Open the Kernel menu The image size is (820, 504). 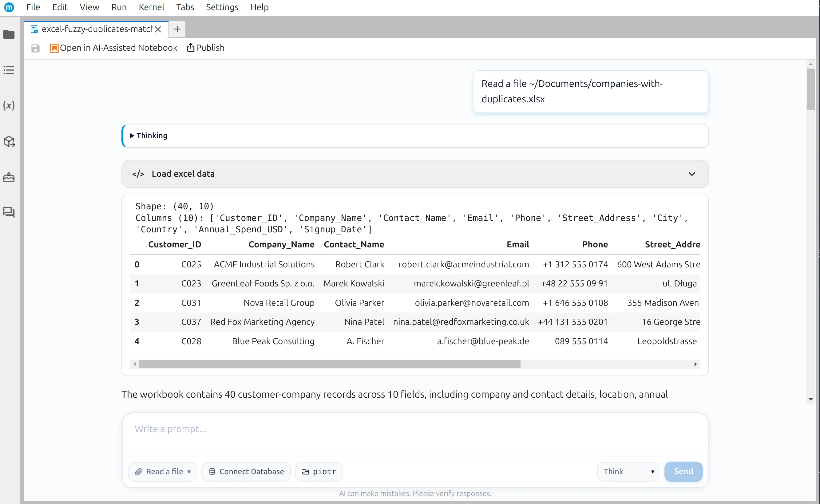(151, 7)
